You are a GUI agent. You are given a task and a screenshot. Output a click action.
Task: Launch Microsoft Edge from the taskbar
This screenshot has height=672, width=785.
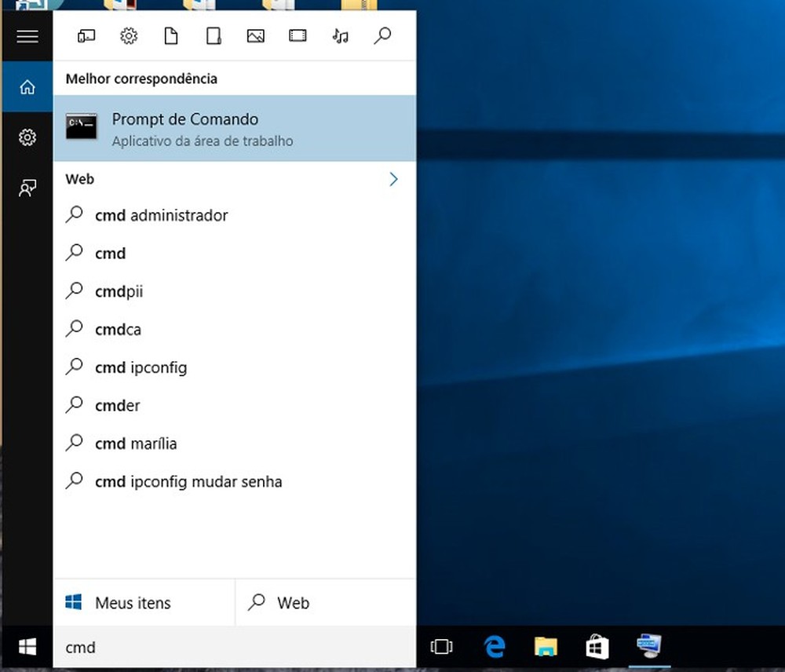495,647
